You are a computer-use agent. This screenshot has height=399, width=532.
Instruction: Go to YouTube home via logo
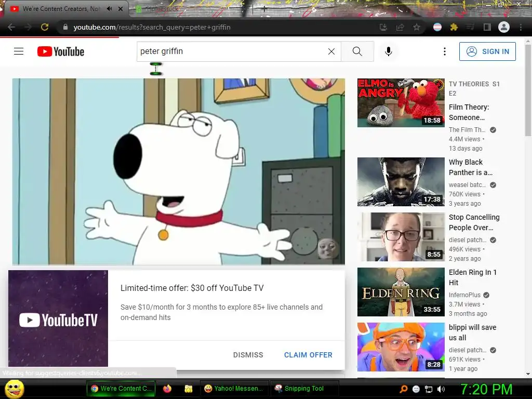[61, 51]
